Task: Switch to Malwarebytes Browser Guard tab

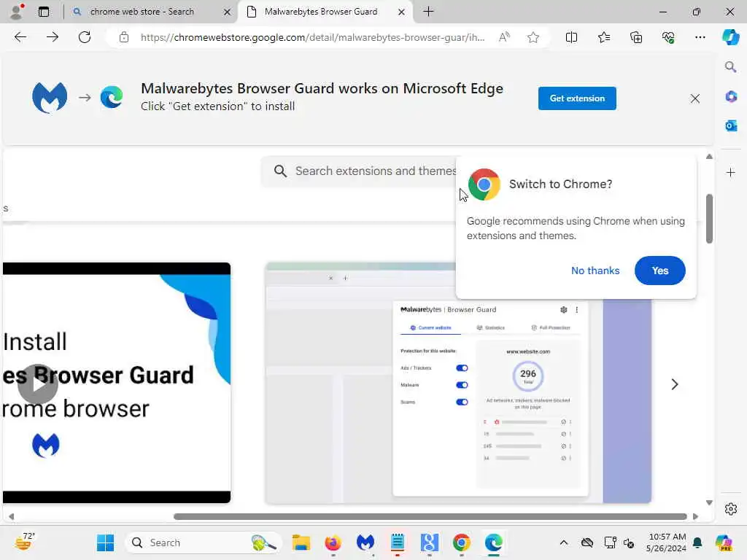Action: [x=321, y=12]
